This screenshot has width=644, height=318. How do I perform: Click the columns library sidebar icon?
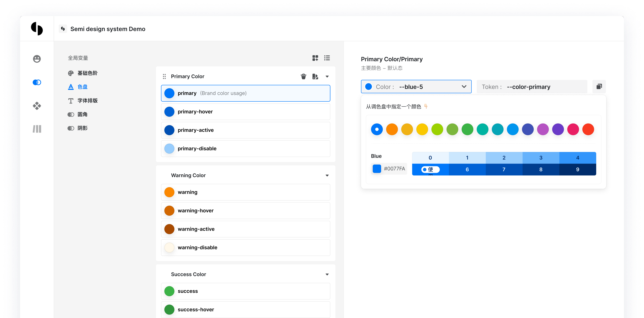37,129
